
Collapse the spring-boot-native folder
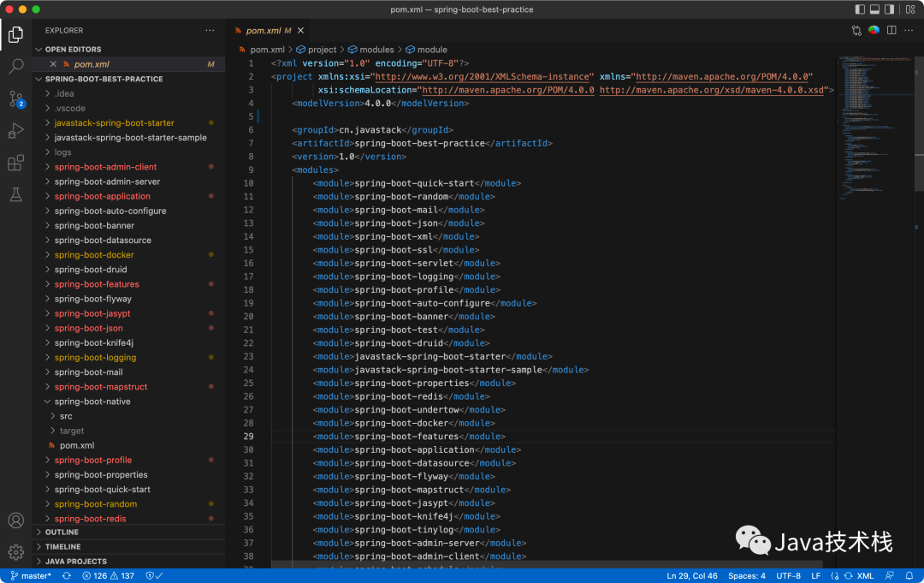[129, 402]
